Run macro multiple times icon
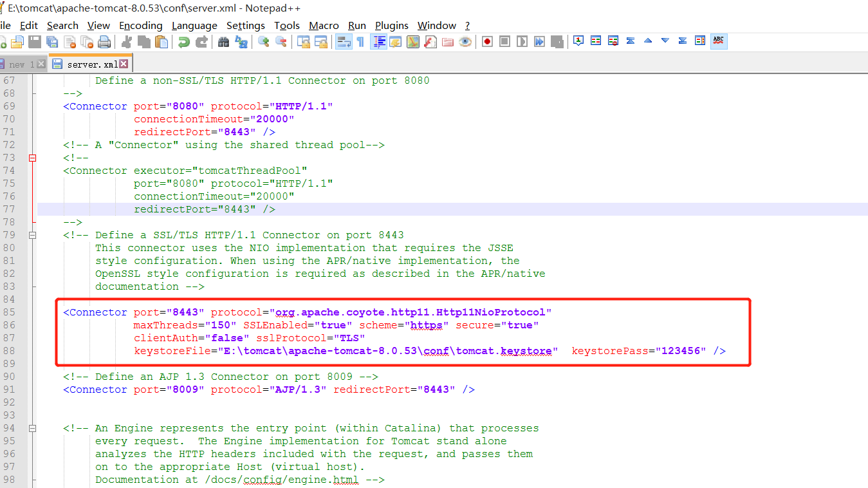Screen dimensions: 868x488 tap(539, 42)
